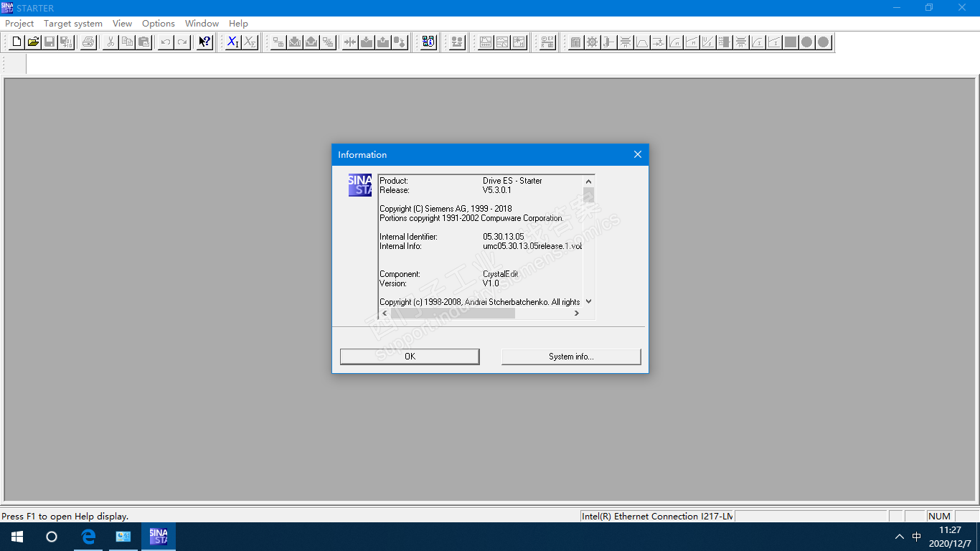
Task: Click the 'Copyright (C) Siemens AG, 1999 - 2018' line
Action: (446, 209)
